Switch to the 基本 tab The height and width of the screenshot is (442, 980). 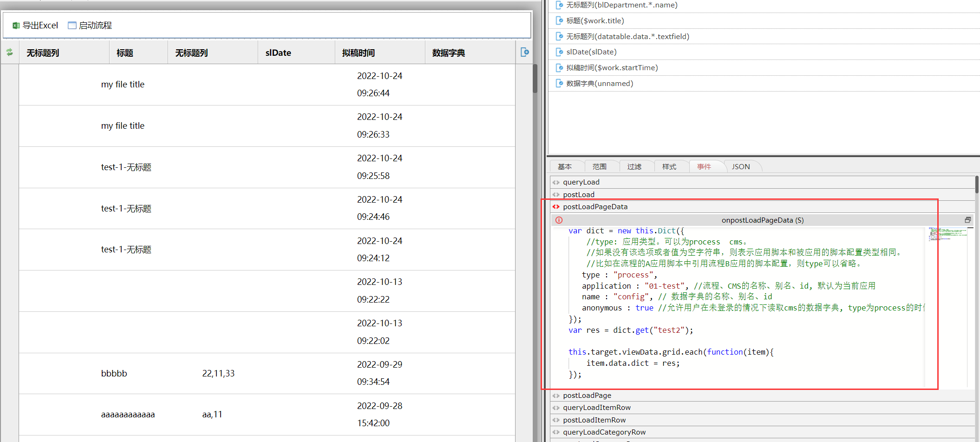point(565,167)
